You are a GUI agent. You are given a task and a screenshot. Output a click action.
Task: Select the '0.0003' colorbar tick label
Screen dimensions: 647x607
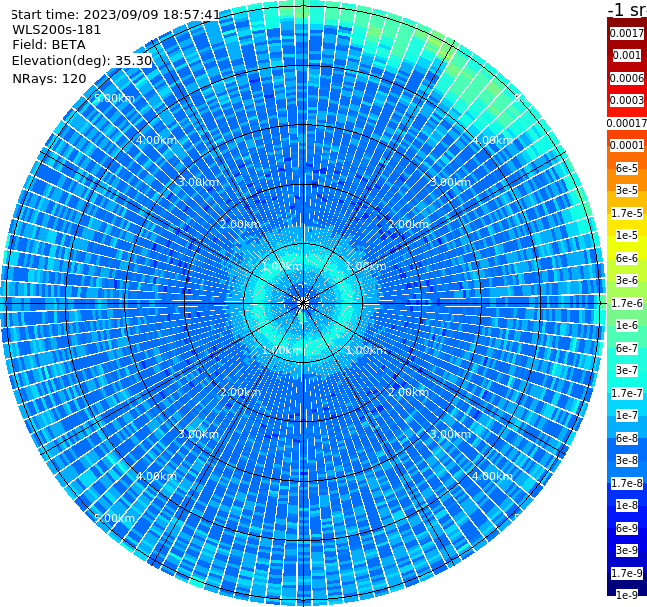[x=627, y=100]
